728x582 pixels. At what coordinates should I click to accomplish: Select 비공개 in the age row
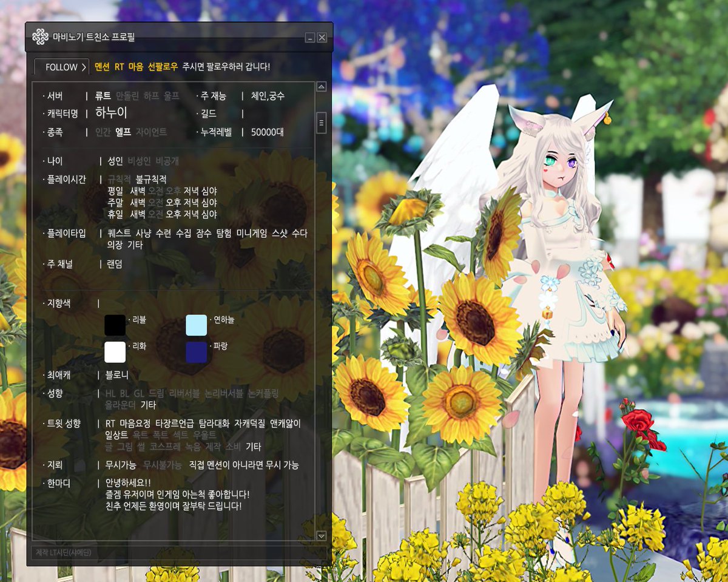point(167,161)
